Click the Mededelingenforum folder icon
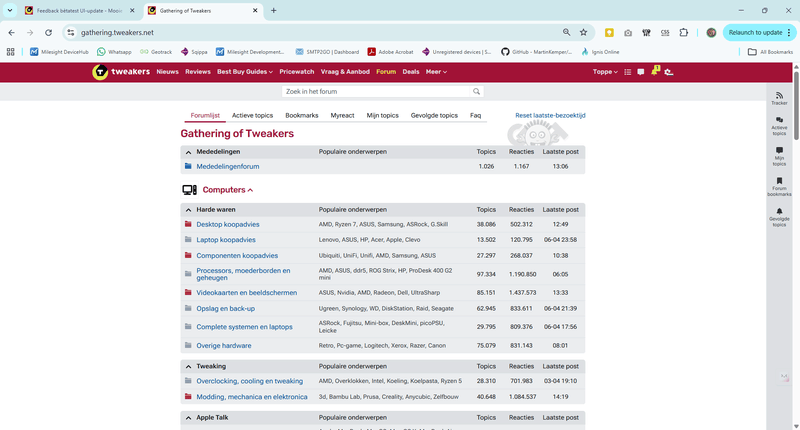 [188, 166]
